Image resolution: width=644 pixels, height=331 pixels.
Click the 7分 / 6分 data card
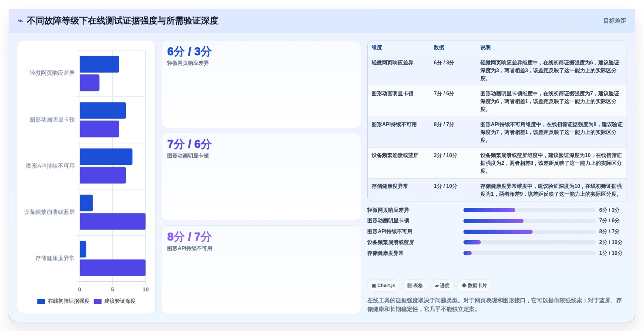coord(261,177)
